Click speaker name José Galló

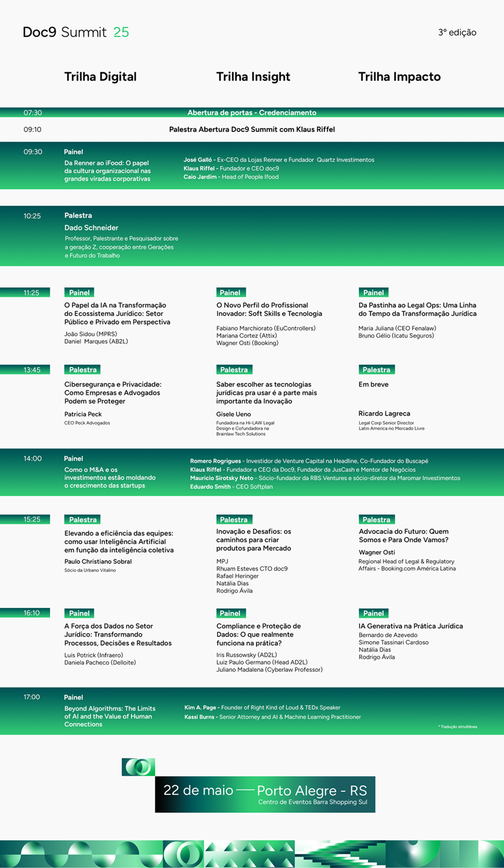[x=197, y=160]
